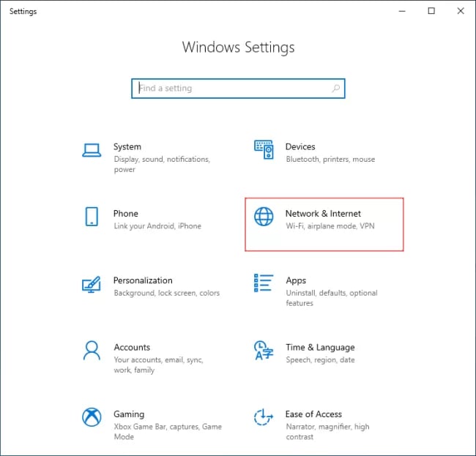Click the Devices keyboard and speaker icon
476x456 pixels.
click(x=264, y=149)
